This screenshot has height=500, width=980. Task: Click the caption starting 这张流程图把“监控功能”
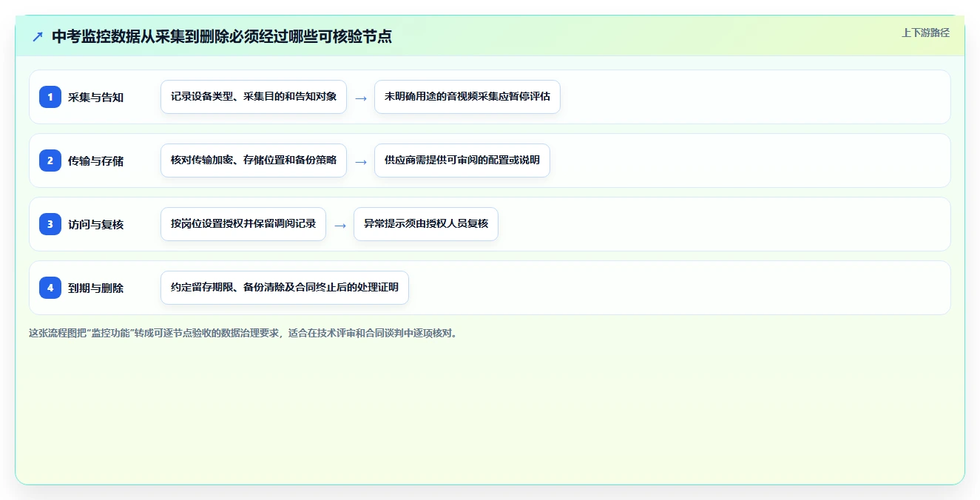pos(243,333)
